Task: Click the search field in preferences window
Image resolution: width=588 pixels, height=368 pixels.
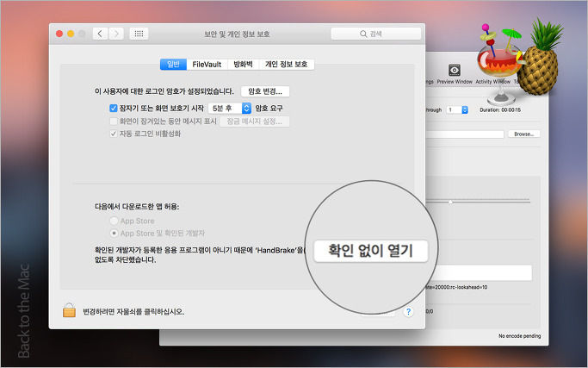Action: tap(375, 34)
